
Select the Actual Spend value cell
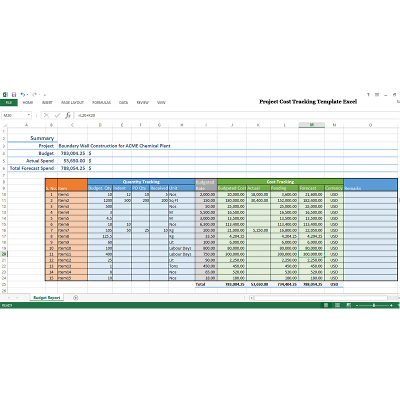(x=73, y=161)
